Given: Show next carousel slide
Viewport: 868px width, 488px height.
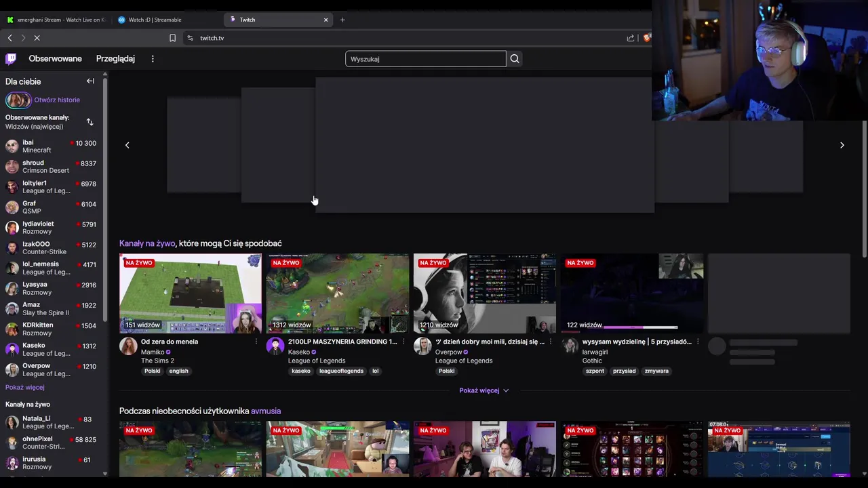Looking at the screenshot, I should point(842,145).
